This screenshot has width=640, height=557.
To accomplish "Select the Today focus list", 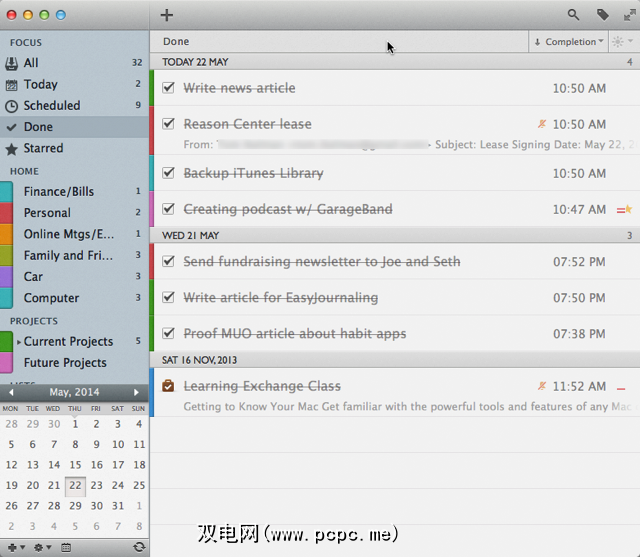I will (x=41, y=85).
